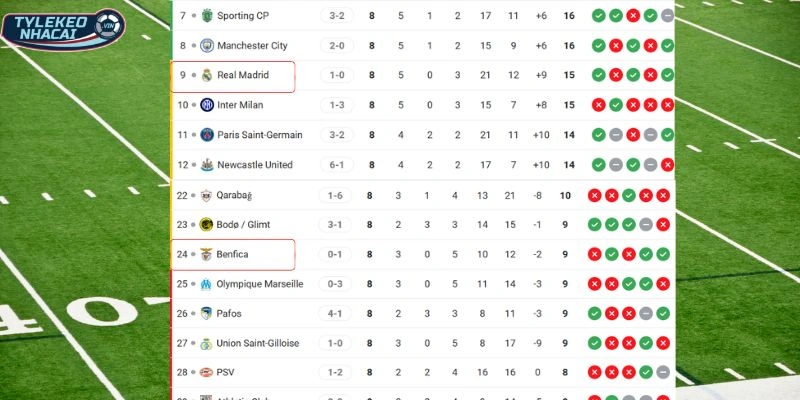This screenshot has width=800, height=400.
Task: Click the Inter Milan club crest
Action: coord(207,105)
